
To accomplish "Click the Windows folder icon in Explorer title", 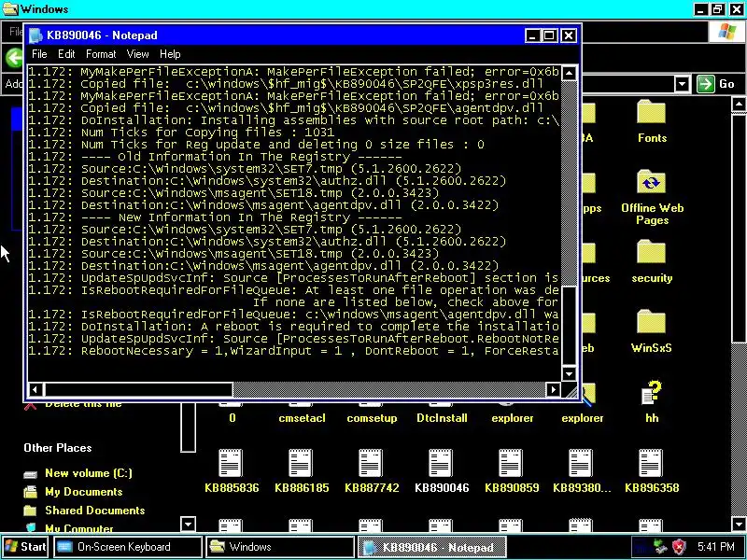I will coord(10,8).
